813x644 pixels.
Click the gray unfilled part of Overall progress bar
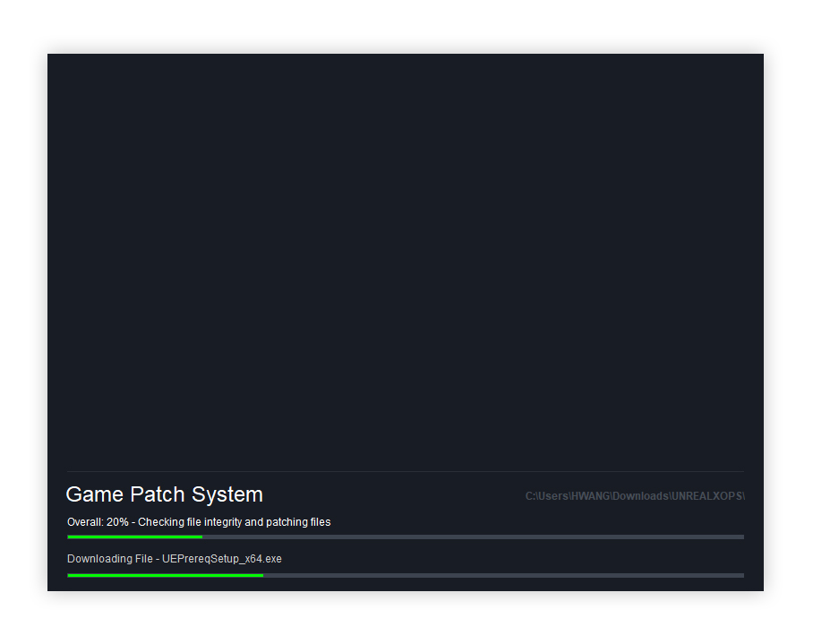(x=473, y=537)
